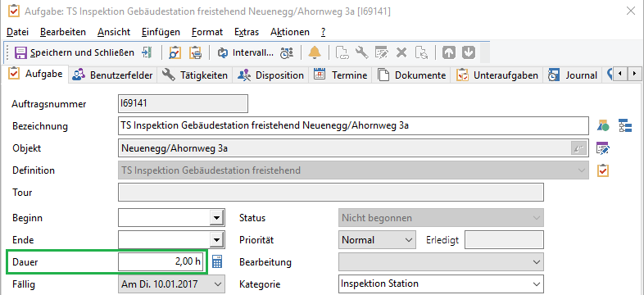Click the Erledigt field
Viewport: 644px width, 295px height.
504,239
